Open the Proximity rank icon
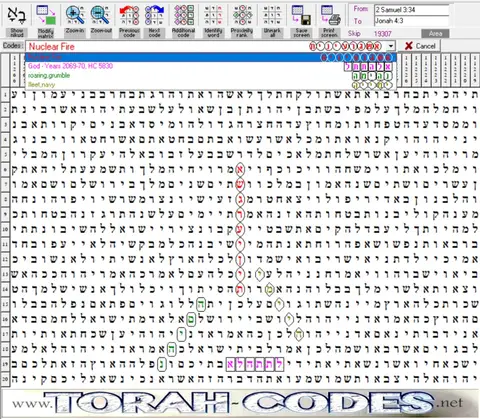This screenshot has width=480, height=419. click(242, 15)
